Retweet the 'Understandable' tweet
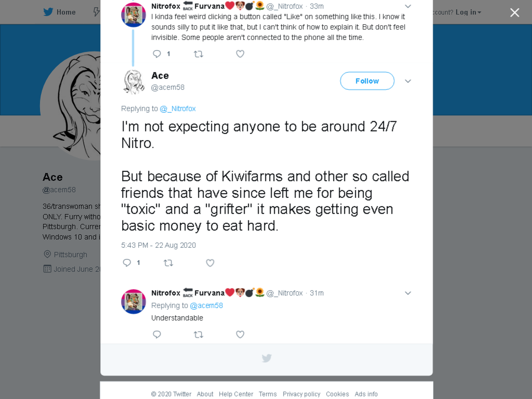Image resolution: width=532 pixels, height=399 pixels. click(198, 334)
